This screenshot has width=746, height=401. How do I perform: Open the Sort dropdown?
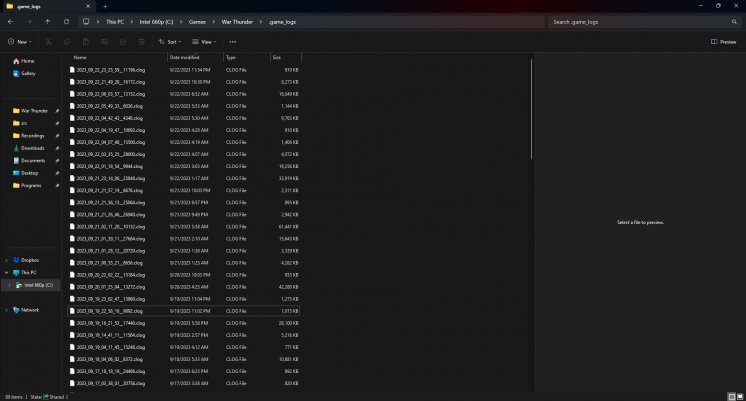(170, 42)
